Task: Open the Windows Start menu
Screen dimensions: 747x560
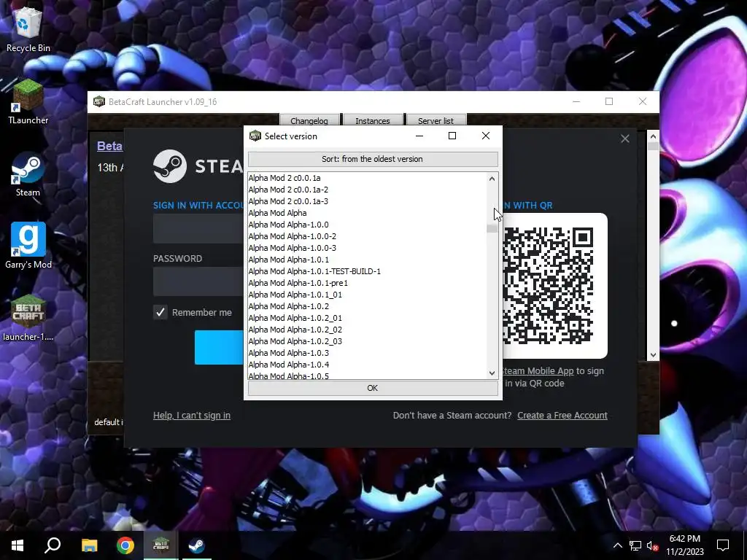Action: tap(18, 545)
